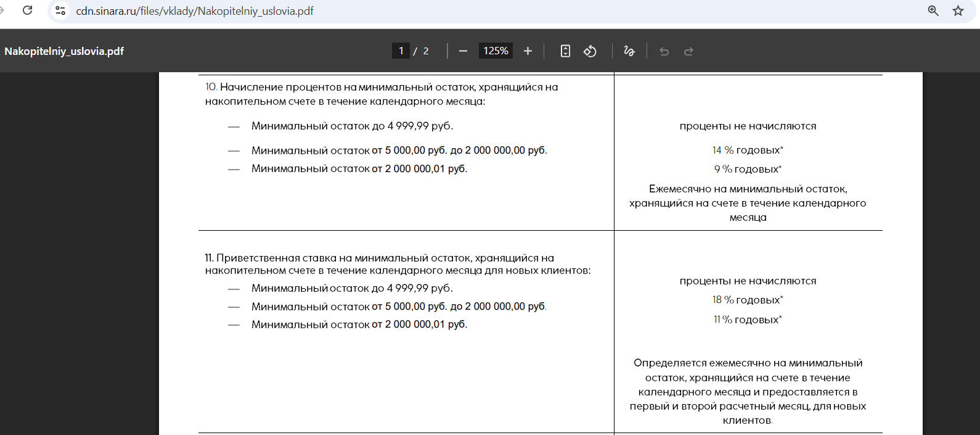The image size is (980, 435).
Task: Activate the draw annotation tool
Action: click(629, 51)
